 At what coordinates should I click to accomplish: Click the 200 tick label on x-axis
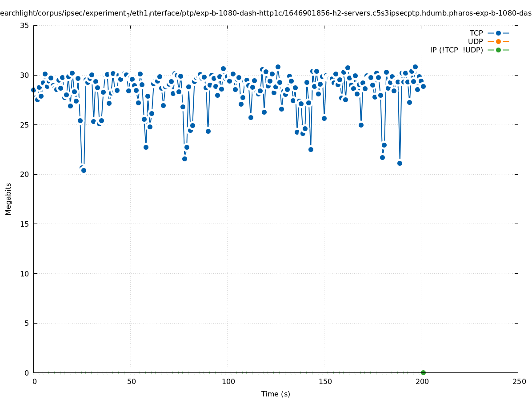coord(422,381)
